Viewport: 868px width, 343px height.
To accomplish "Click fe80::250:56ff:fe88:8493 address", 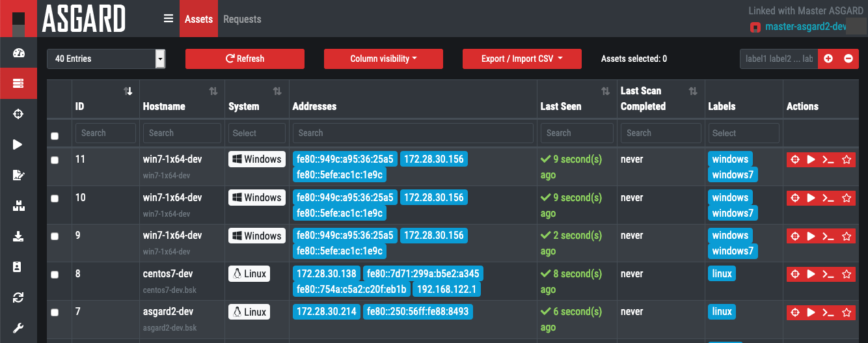I will (x=418, y=312).
